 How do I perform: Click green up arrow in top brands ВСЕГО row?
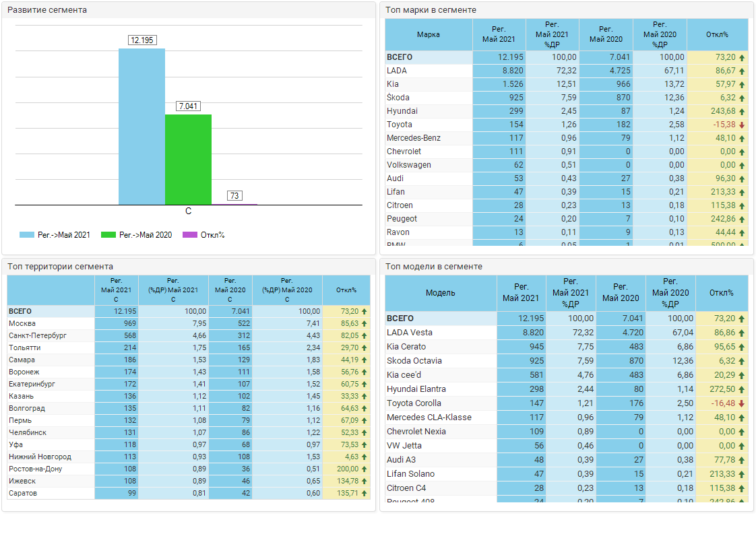click(x=742, y=57)
